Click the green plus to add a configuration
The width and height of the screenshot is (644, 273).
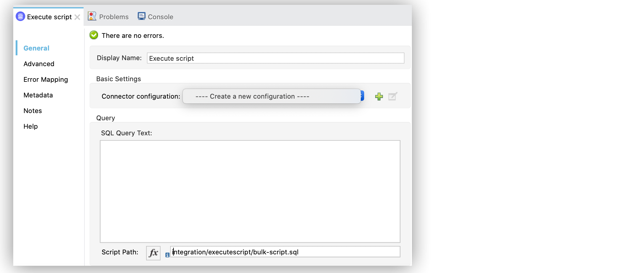point(379,96)
